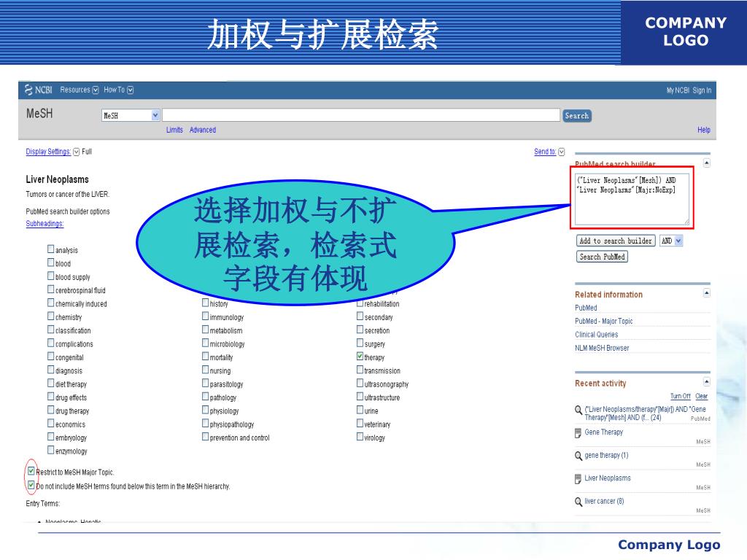The image size is (747, 560).
Task: Check the virology subheading box
Action: [x=360, y=436]
